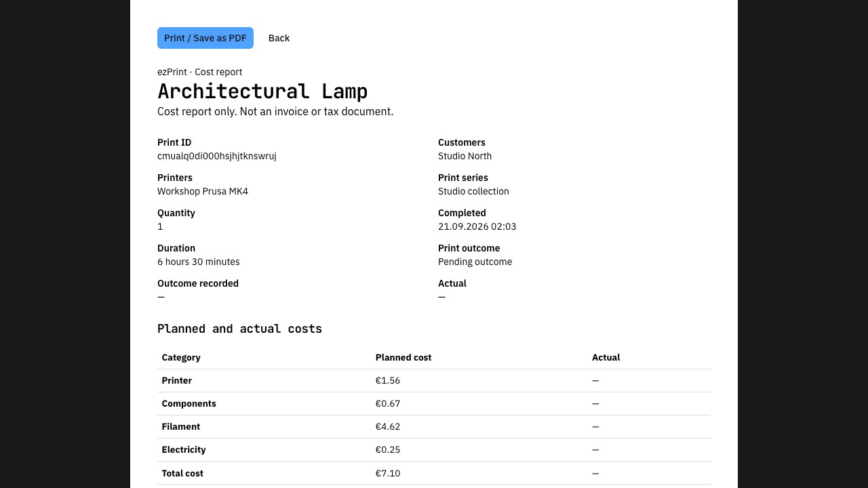Click the Print ID label

(174, 142)
